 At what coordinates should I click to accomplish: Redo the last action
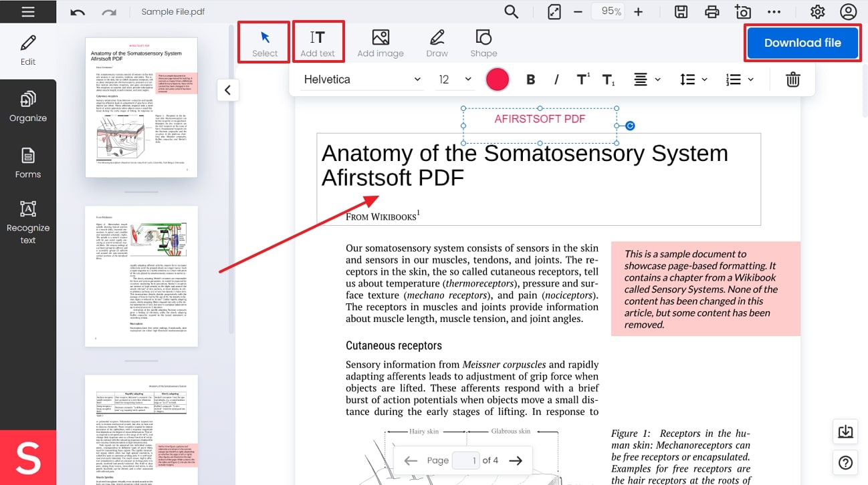pos(108,12)
